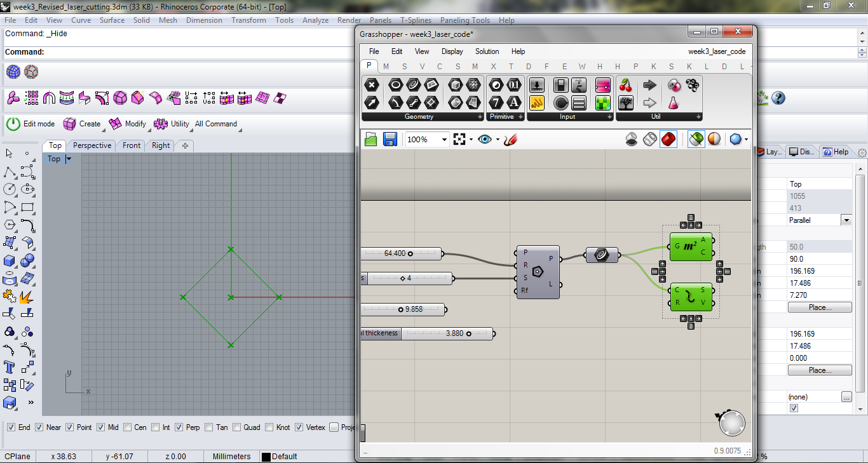Viewport: 868px width, 463px height.
Task: Click the blue sphere mesh icon in Rhino toolbar
Action: [x=13, y=72]
